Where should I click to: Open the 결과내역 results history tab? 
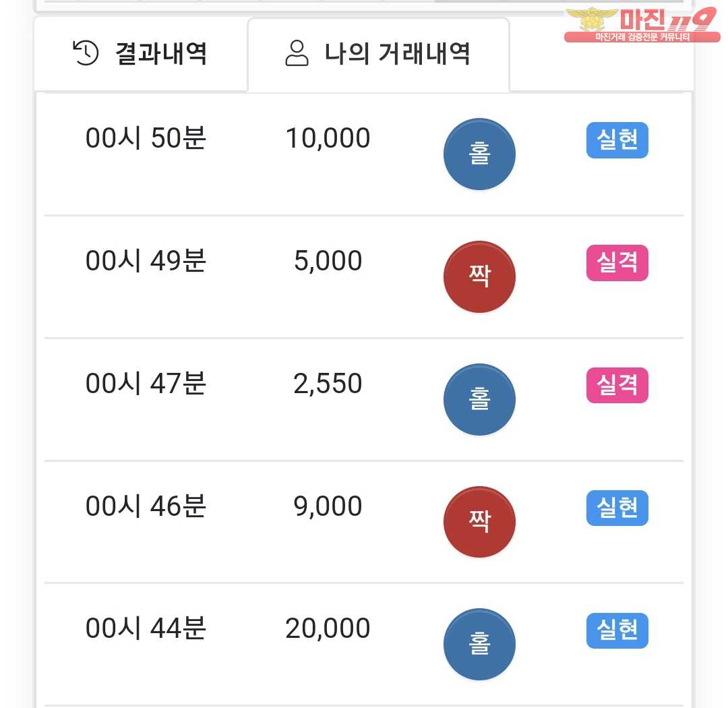pos(140,53)
